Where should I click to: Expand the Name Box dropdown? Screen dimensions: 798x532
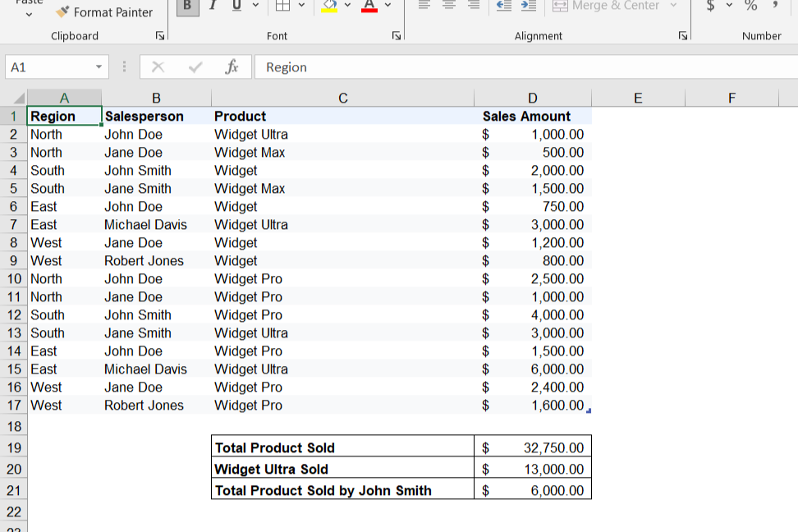point(99,67)
